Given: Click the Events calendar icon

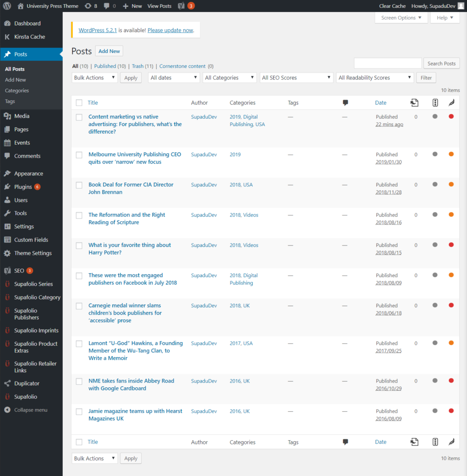Looking at the screenshot, I should click(x=7, y=143).
